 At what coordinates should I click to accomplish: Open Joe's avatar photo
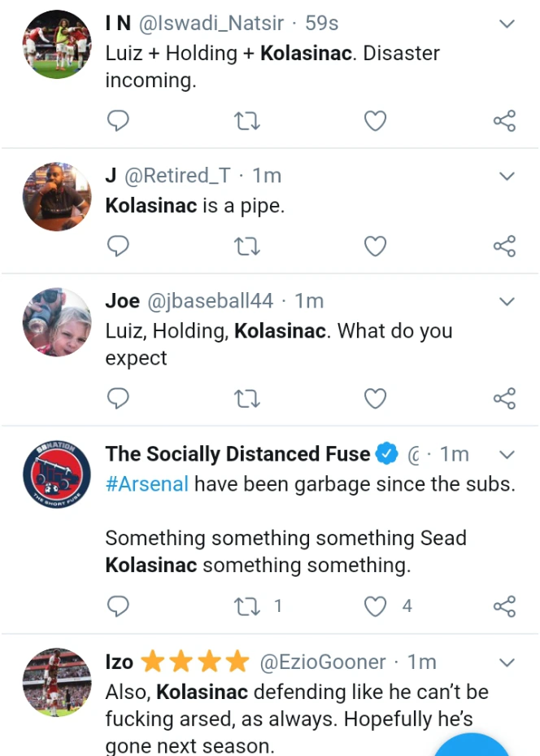(57, 322)
